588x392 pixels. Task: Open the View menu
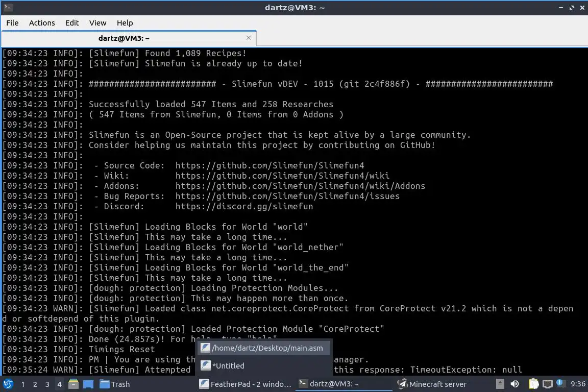coord(98,23)
